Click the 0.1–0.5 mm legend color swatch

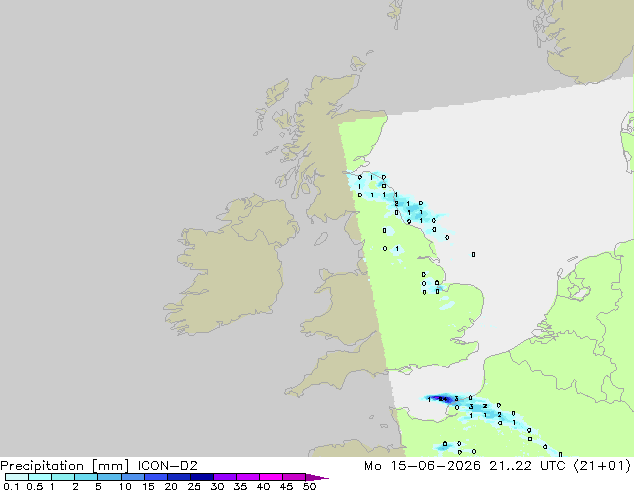pos(17,477)
